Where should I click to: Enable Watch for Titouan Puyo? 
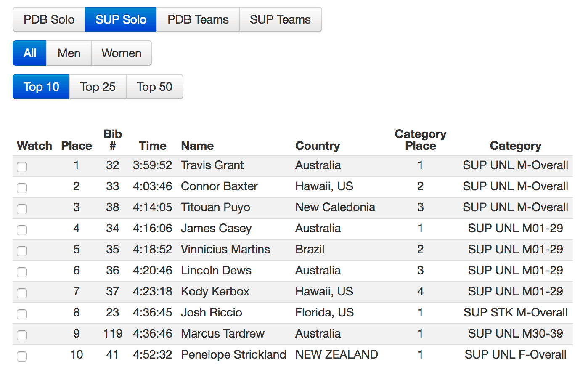22,209
